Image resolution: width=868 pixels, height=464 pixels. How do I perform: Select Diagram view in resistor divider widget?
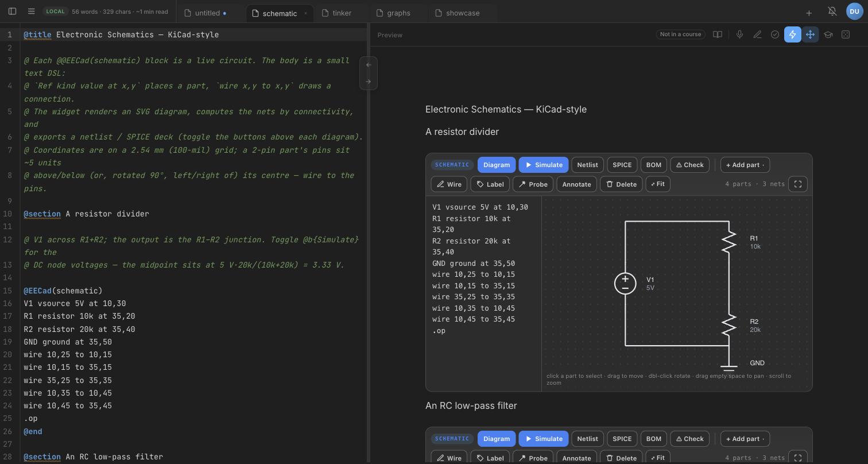[497, 165]
